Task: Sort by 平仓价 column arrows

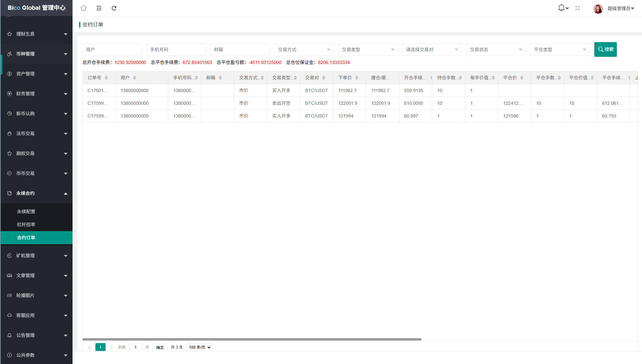Action: tap(522, 78)
